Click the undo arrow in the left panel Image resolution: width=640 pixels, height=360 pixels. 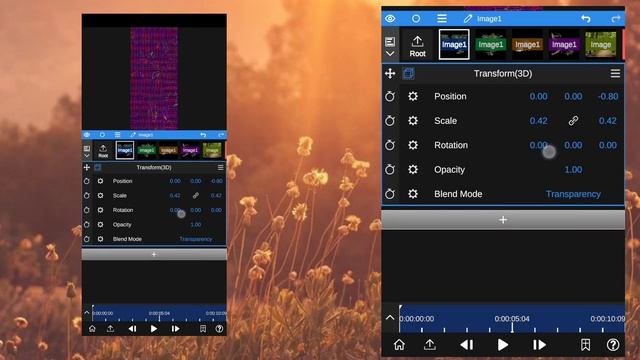click(203, 135)
